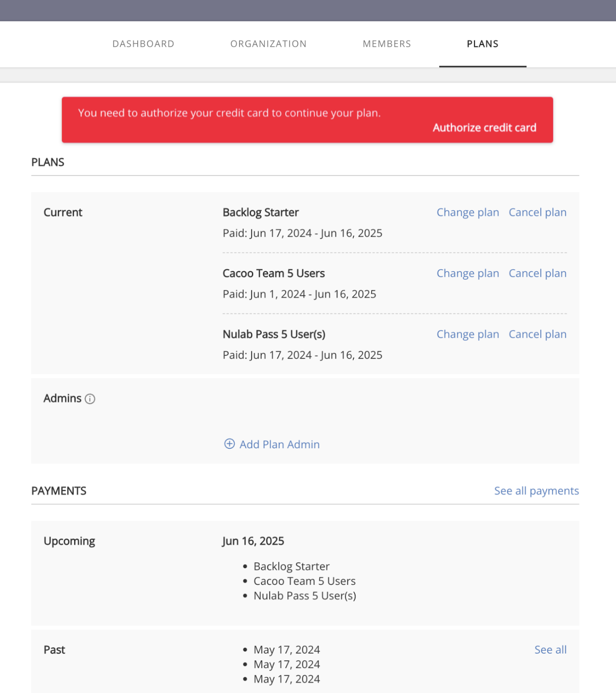
Task: Click See all past payments
Action: (x=551, y=650)
